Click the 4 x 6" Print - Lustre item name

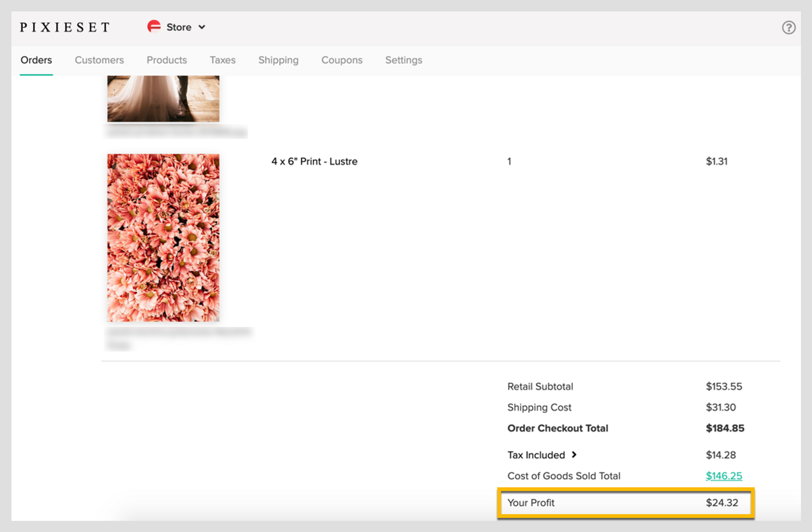(314, 162)
